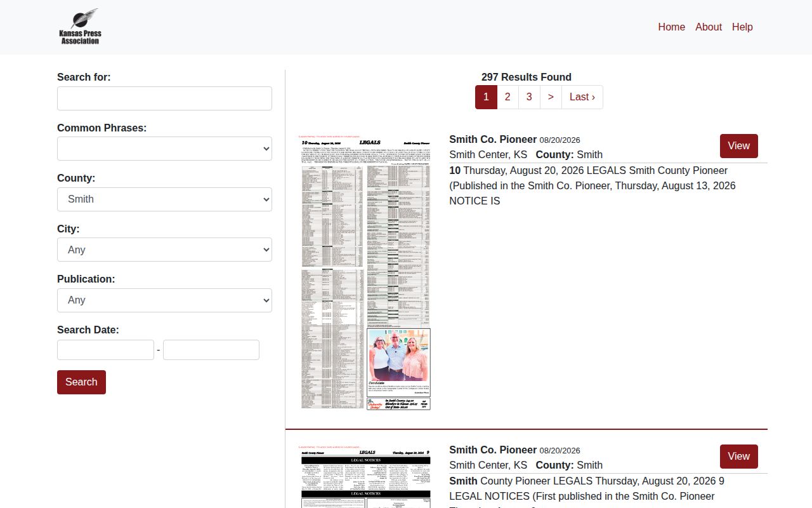Focus the Search for text field
This screenshot has height=508, width=812.
164,98
